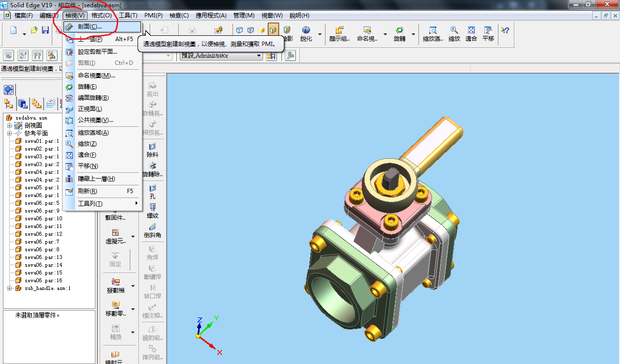Image resolution: width=620 pixels, height=364 pixels.
Task: Choose 刷新(R) menu entry
Action: [x=102, y=191]
